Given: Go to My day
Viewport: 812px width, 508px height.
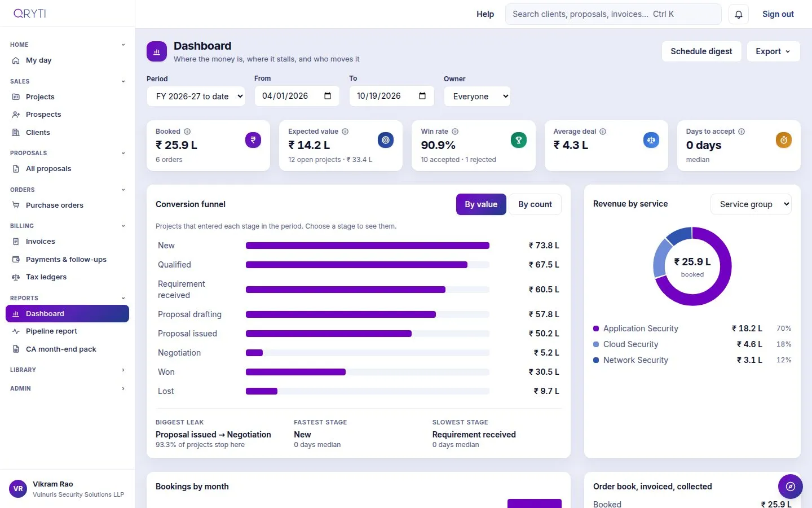Looking at the screenshot, I should pos(67,60).
